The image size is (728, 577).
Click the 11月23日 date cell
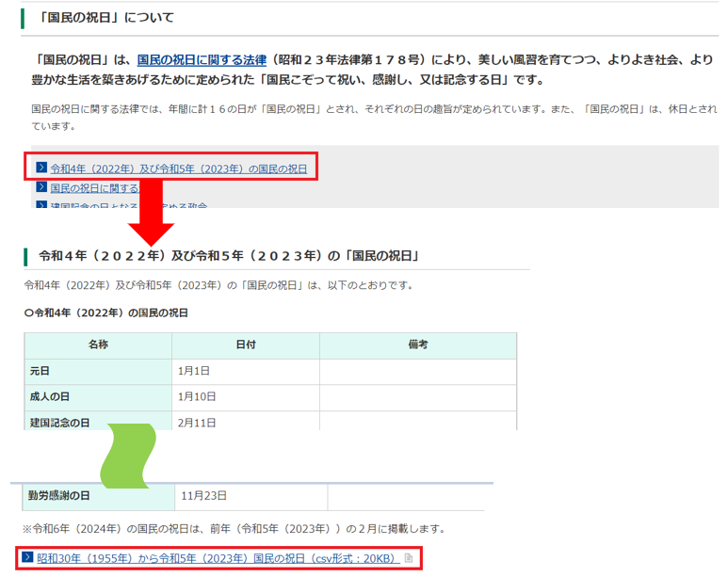click(x=251, y=497)
